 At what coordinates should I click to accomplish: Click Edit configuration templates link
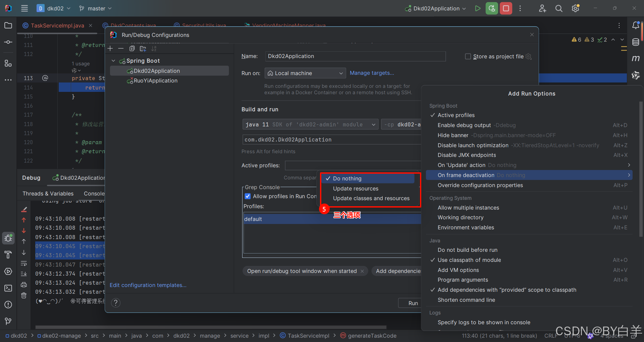148,285
